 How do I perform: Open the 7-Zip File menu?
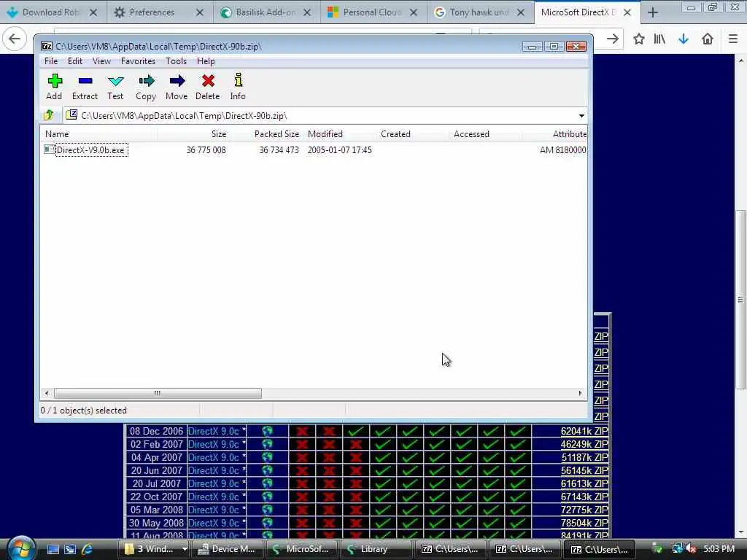(x=51, y=61)
